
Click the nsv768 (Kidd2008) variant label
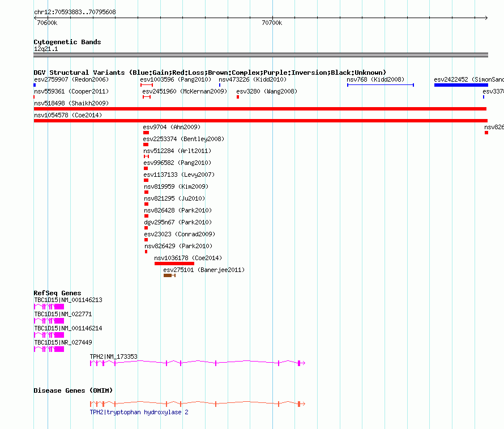pyautogui.click(x=375, y=79)
